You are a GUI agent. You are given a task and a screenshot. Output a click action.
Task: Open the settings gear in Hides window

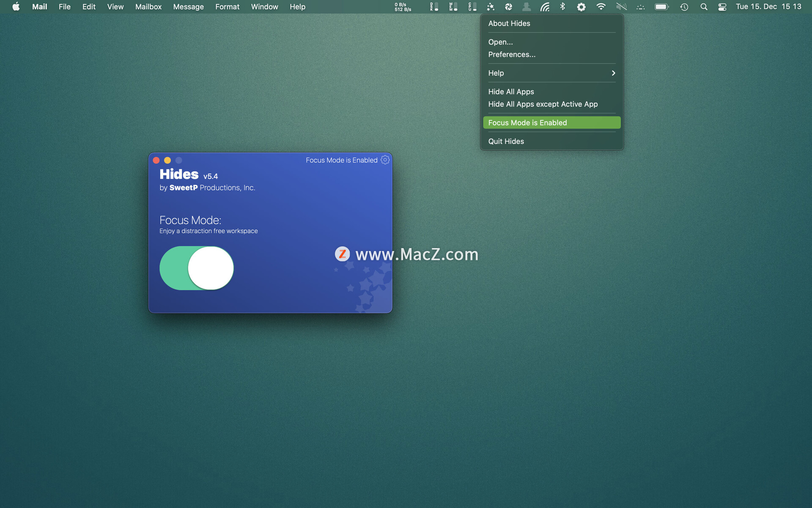385,160
